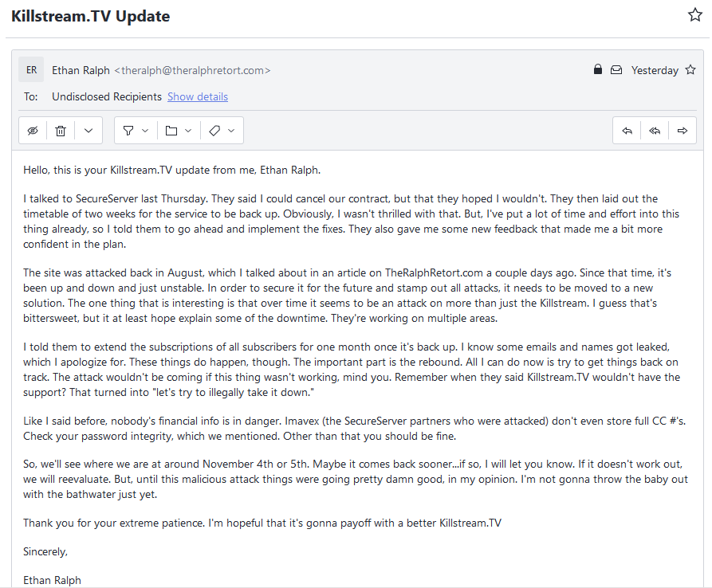This screenshot has height=588, width=712.
Task: Click the move-to-folder icon
Action: tap(171, 131)
